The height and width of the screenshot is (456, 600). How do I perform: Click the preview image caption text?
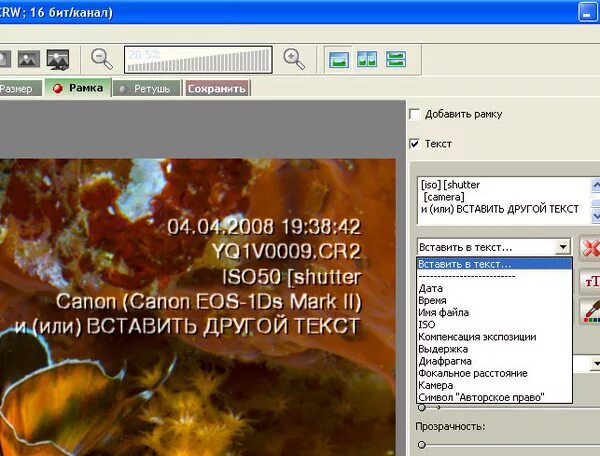(x=188, y=277)
